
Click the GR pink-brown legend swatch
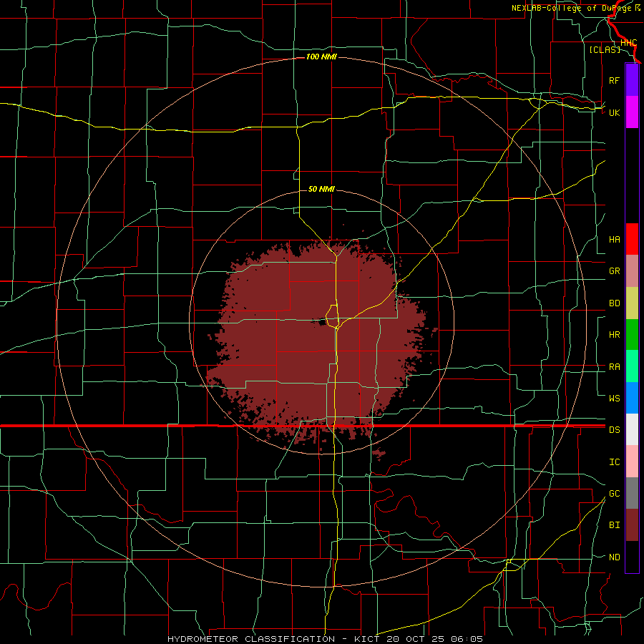tap(632, 271)
